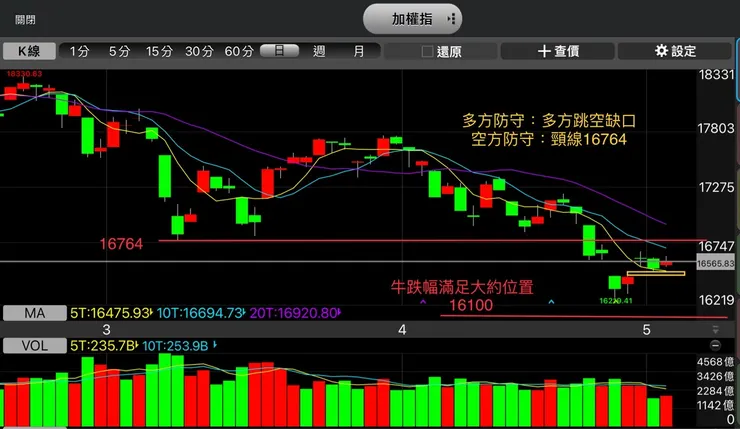Click the 18331 price axis label
The height and width of the screenshot is (429, 740).
pos(716,75)
